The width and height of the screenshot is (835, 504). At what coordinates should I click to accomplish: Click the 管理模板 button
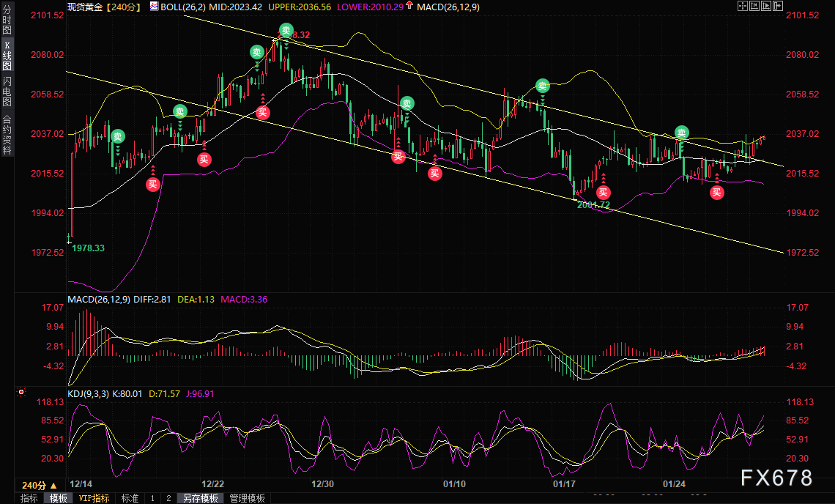[x=247, y=498]
